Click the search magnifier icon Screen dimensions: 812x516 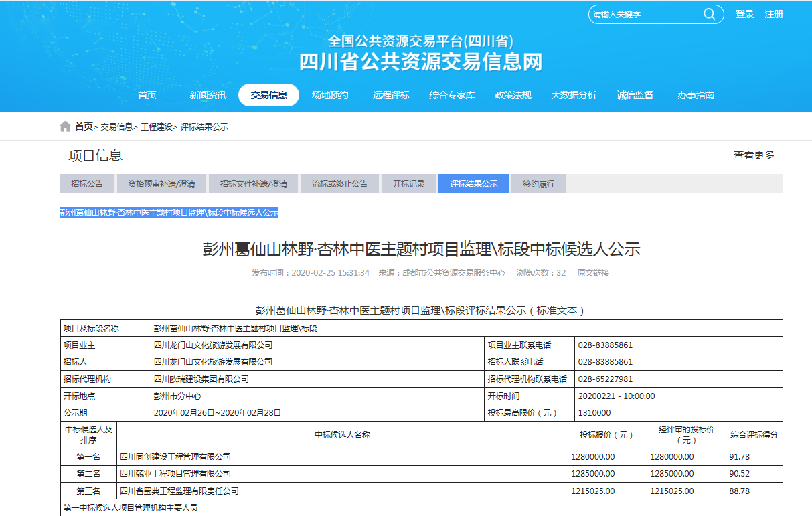click(710, 14)
